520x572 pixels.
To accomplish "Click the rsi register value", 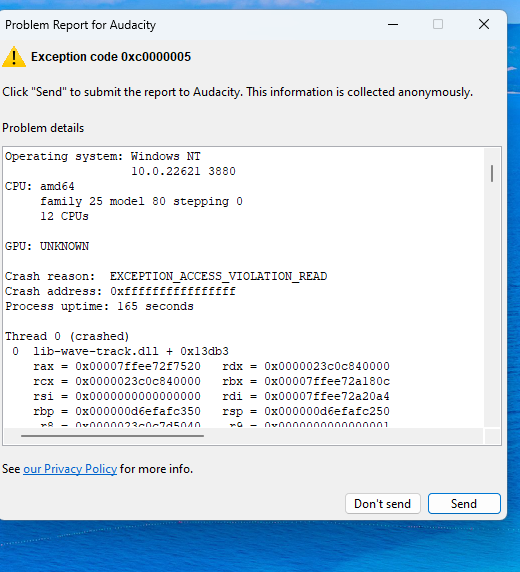I will 138,396.
